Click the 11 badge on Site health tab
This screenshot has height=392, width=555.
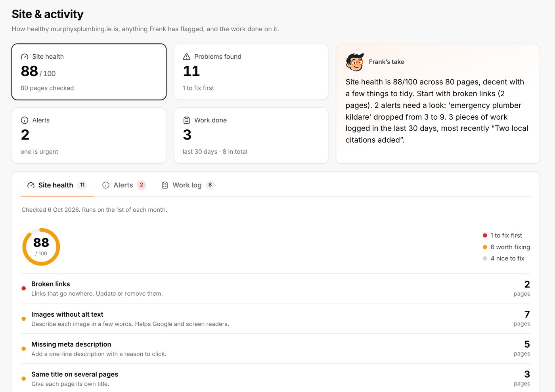(82, 185)
